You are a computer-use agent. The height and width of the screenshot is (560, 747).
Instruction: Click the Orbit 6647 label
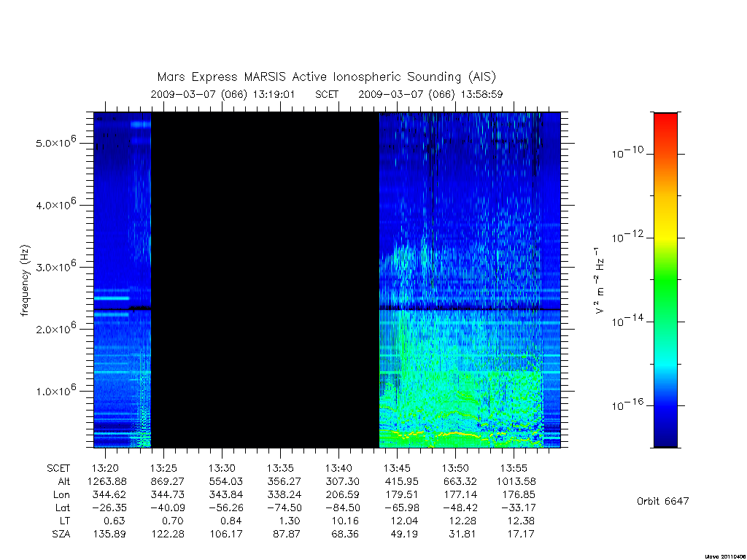pyautogui.click(x=662, y=501)
